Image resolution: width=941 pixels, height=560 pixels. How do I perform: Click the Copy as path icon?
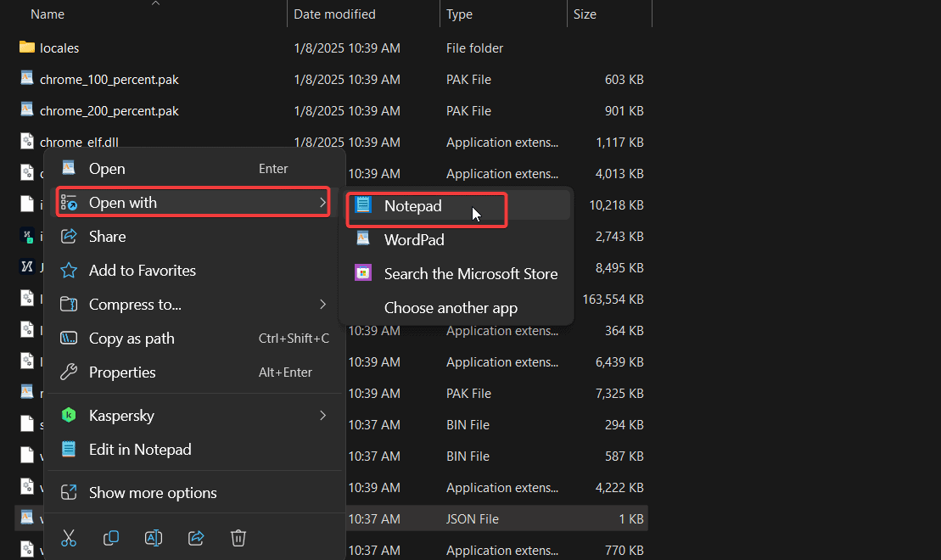[69, 338]
